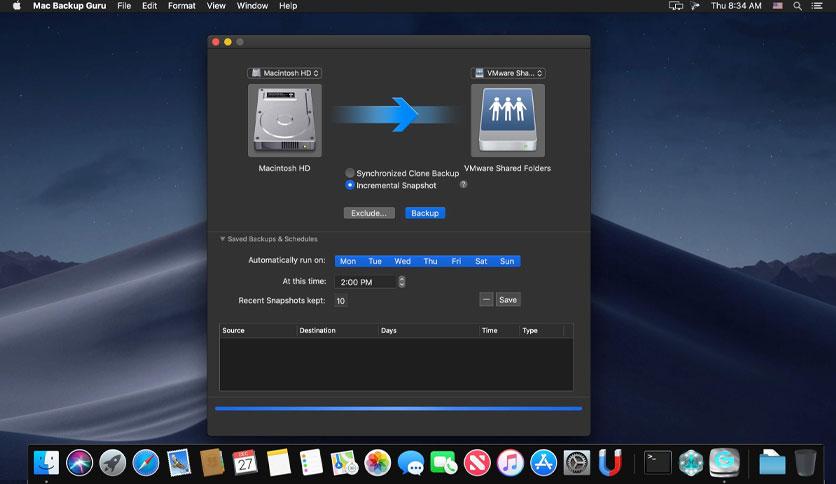The height and width of the screenshot is (484, 836).
Task: Launch Safari from the dock
Action: pyautogui.click(x=145, y=462)
